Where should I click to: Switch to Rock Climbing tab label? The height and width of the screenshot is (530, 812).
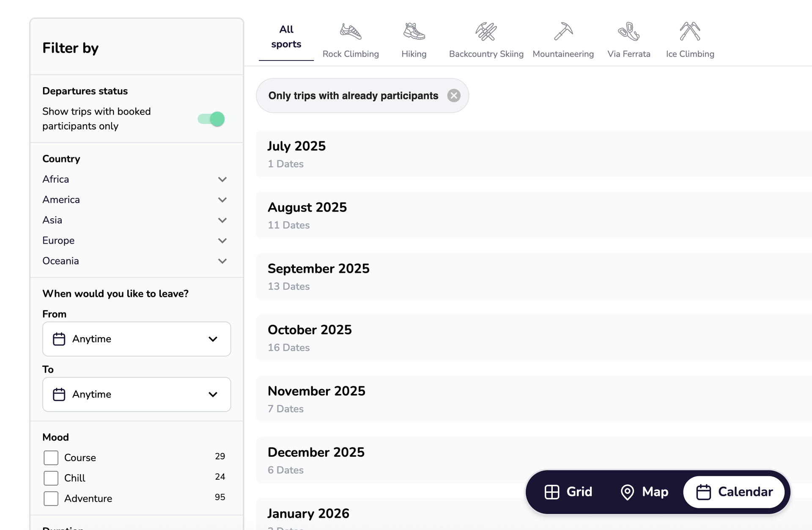tap(351, 54)
